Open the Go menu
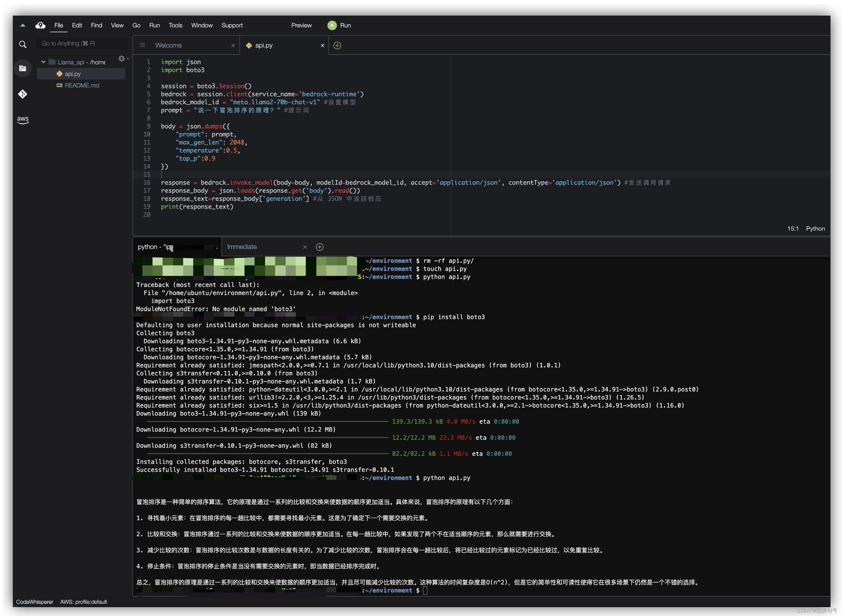Viewport: 842px width, 616px height. [136, 25]
